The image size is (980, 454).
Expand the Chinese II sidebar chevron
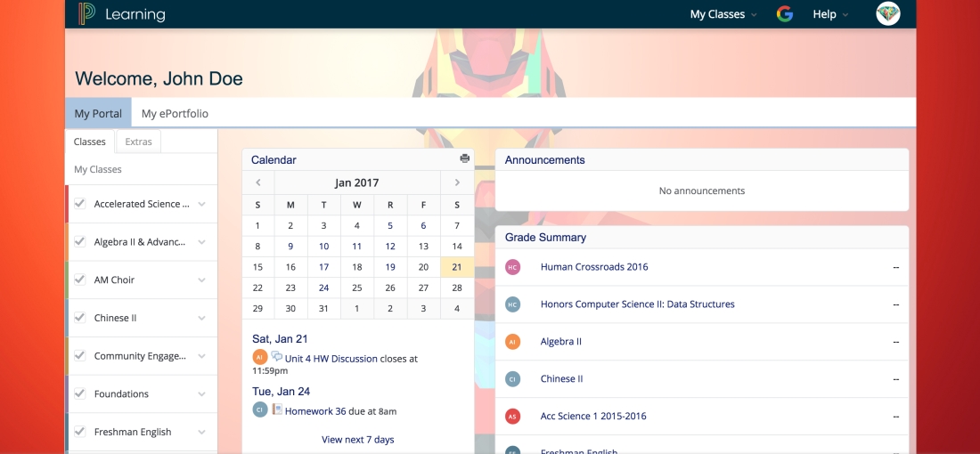pyautogui.click(x=202, y=319)
